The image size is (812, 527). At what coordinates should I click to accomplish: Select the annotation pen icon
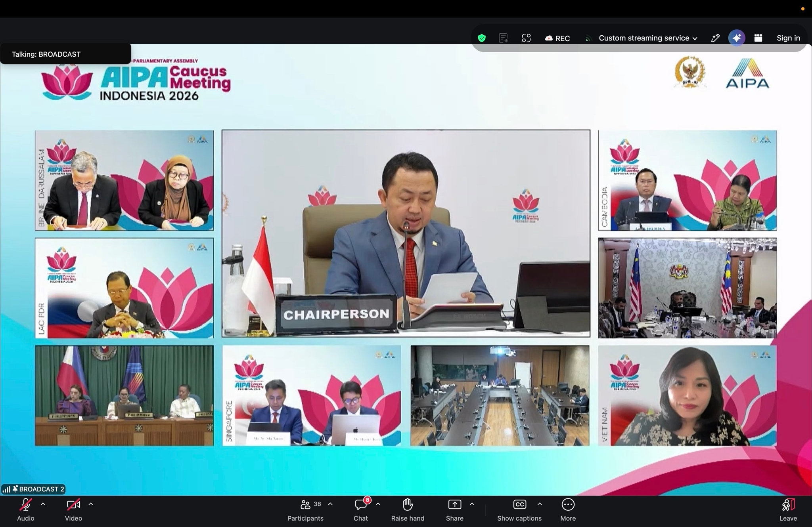[x=715, y=38]
